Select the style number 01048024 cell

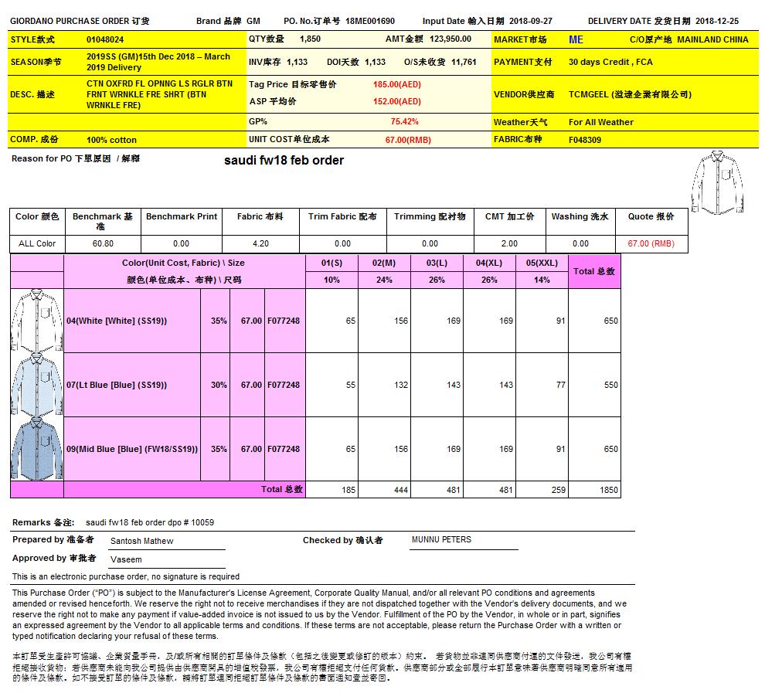[105, 39]
